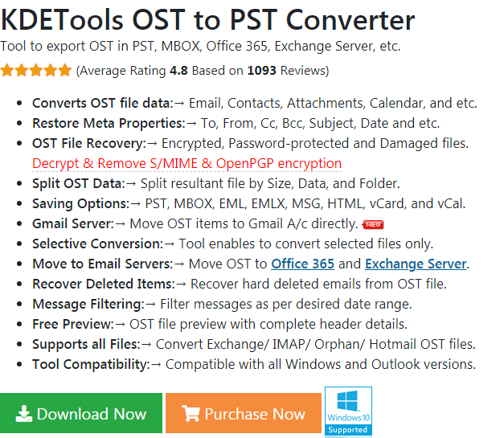The height and width of the screenshot is (438, 504).
Task: Open the Exchange Server link
Action: pyautogui.click(x=416, y=264)
